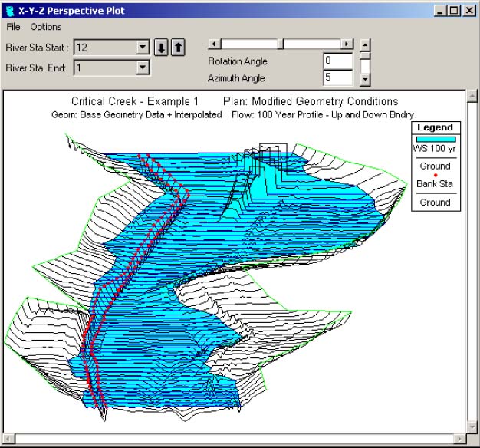Image resolution: width=480 pixels, height=448 pixels.
Task: Open the Options menu
Action: click(46, 27)
